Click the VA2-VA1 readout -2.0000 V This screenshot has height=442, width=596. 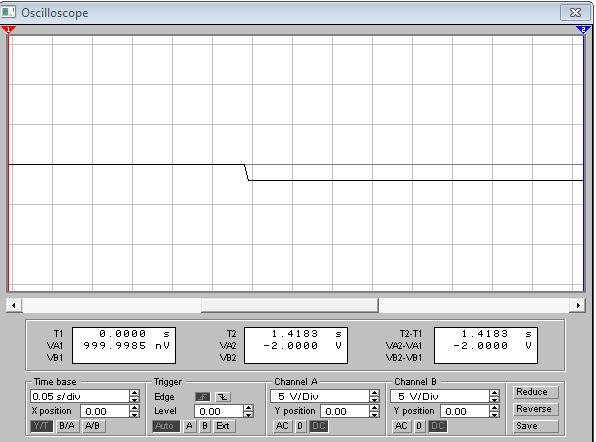(x=493, y=345)
